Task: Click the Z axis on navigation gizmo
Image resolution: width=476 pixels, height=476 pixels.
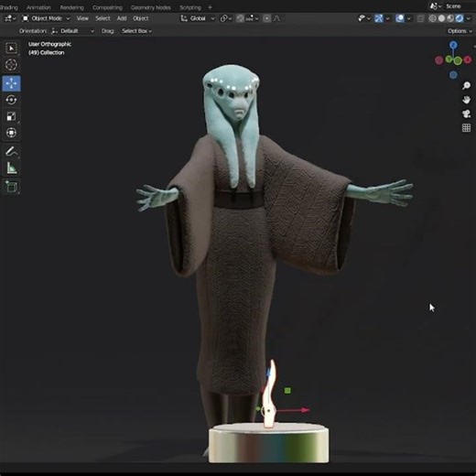Action: pyautogui.click(x=453, y=46)
